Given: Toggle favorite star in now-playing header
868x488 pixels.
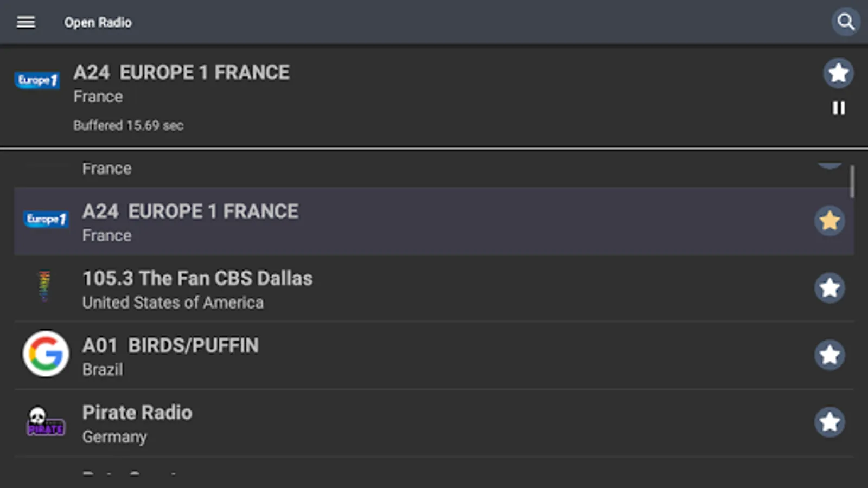Looking at the screenshot, I should click(x=838, y=73).
